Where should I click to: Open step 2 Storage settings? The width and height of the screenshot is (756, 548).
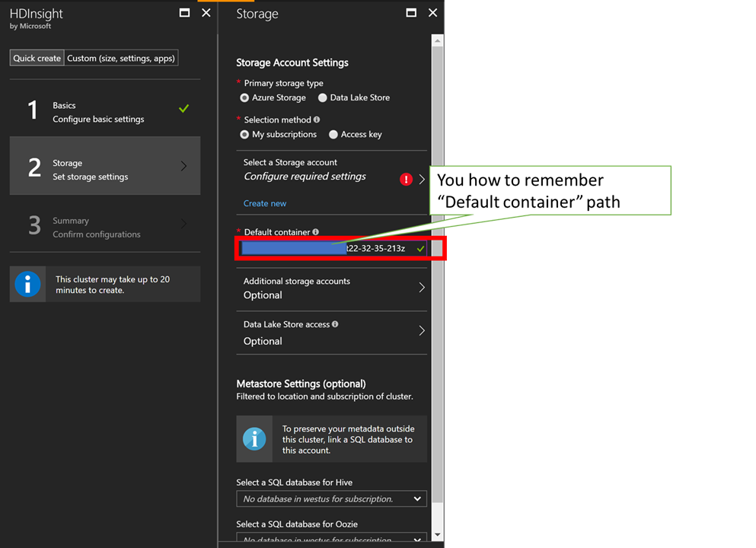[105, 166]
